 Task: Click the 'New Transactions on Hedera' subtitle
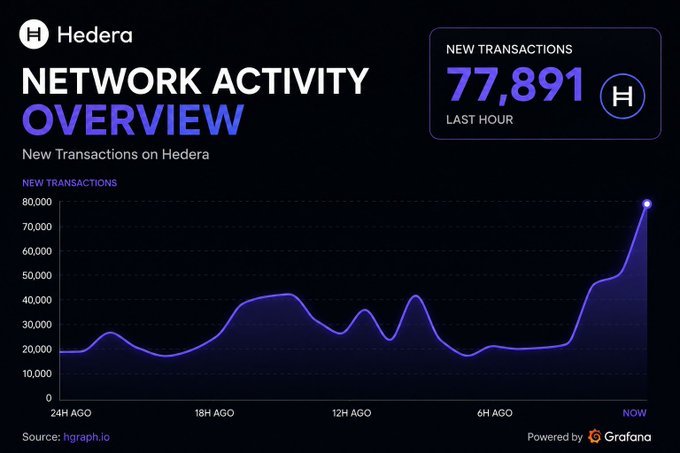116,154
